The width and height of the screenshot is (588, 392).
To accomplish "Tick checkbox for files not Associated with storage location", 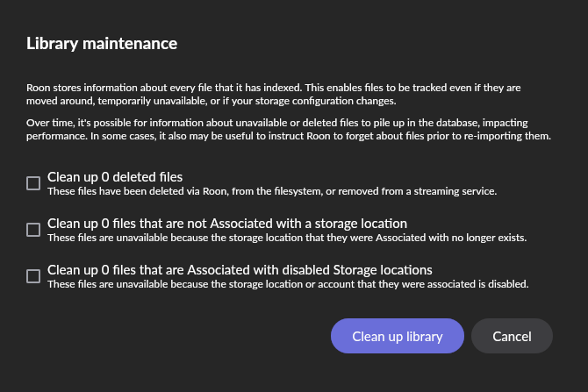I will pyautogui.click(x=33, y=230).
